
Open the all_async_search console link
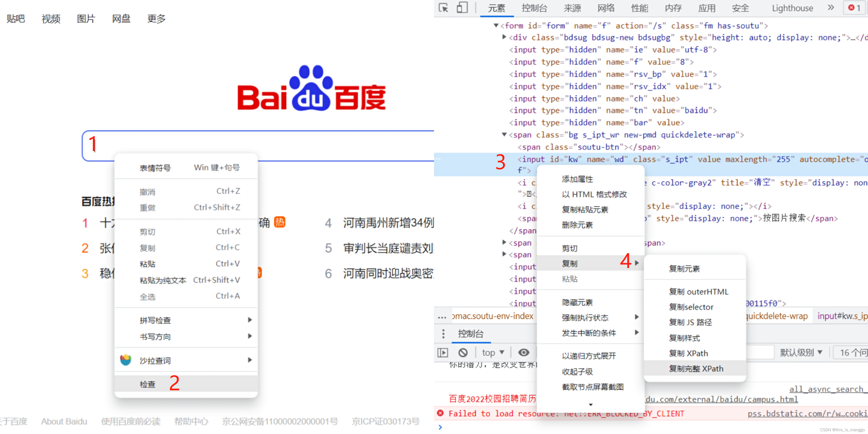[825, 389]
